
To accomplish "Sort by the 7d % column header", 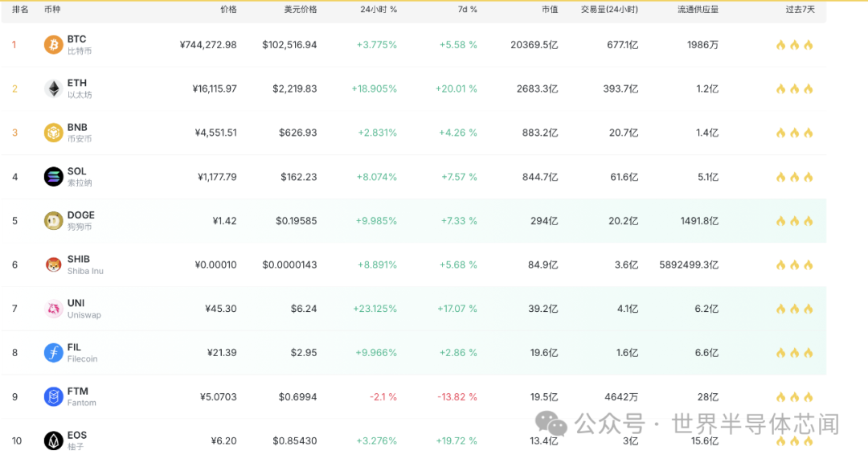I will (467, 10).
